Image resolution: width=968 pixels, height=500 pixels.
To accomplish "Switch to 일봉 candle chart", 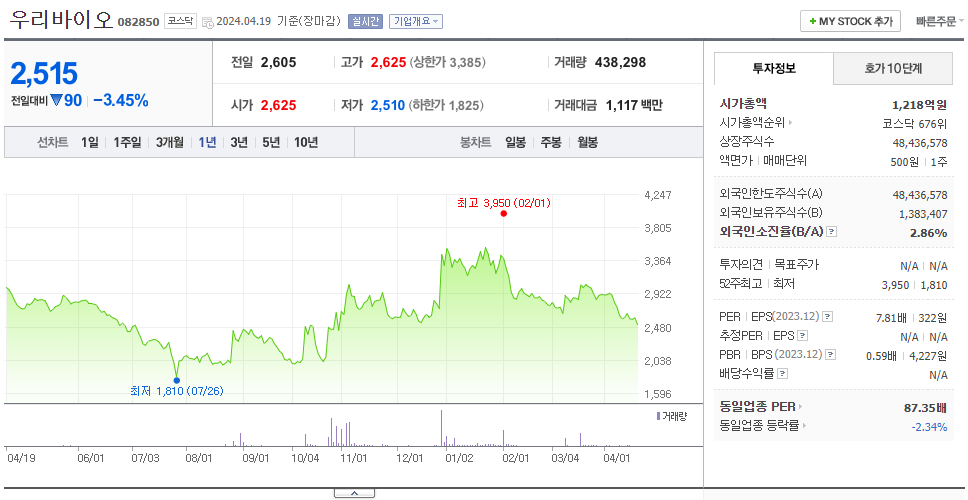I will pyautogui.click(x=515, y=143).
